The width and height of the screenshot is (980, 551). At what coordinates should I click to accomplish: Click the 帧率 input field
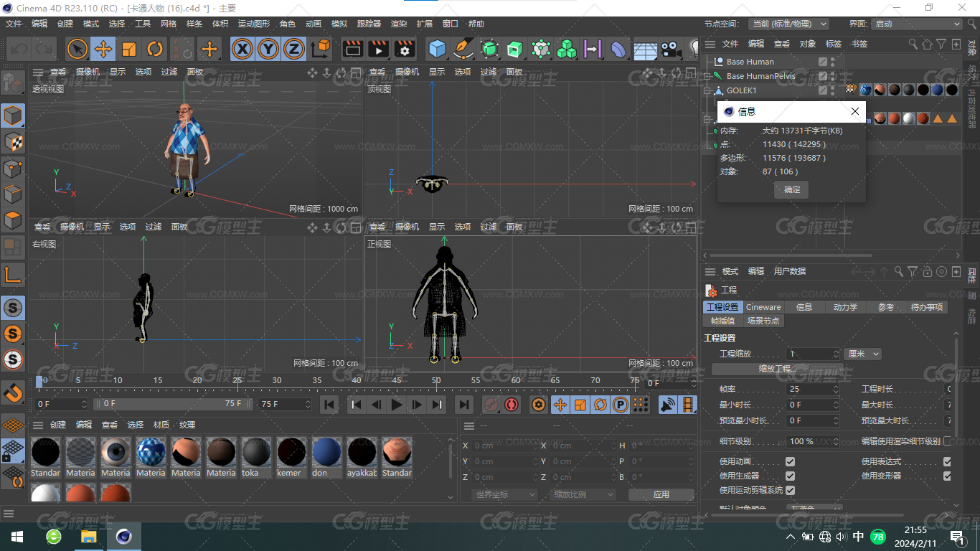click(x=814, y=389)
